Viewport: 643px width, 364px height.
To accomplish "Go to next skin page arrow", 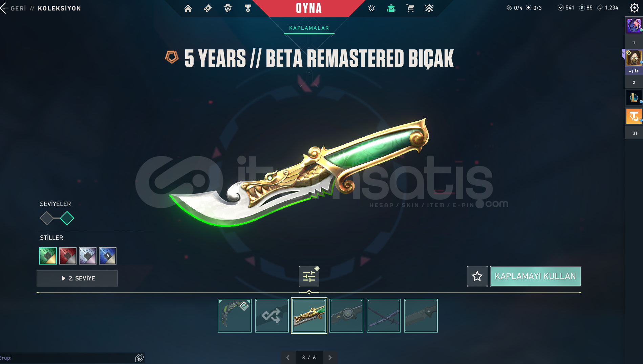I will (x=330, y=358).
